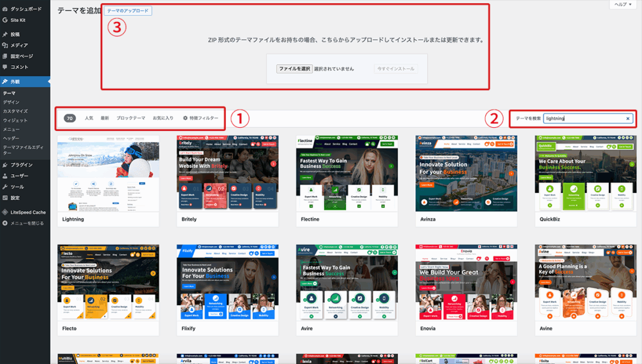Click the Site Kit icon in sidebar
This screenshot has height=364, width=642.
point(5,20)
